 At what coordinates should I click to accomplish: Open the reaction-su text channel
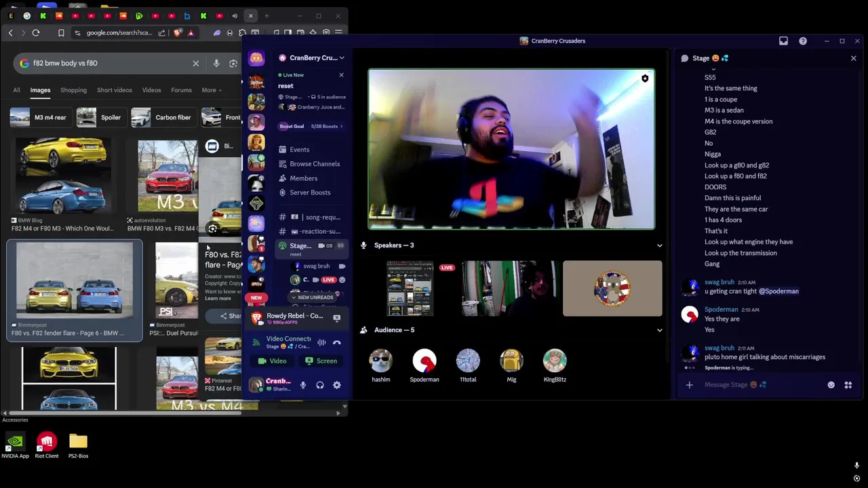coord(311,231)
